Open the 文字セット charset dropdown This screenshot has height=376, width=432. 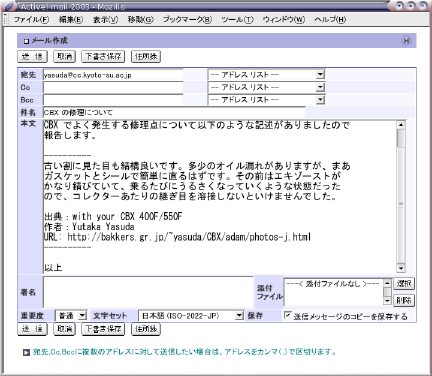[239, 315]
